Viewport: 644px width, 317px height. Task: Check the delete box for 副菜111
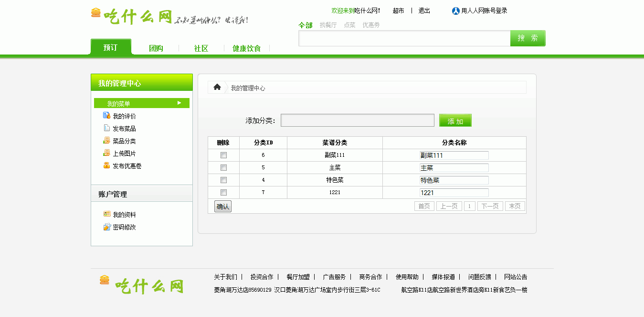coord(223,155)
